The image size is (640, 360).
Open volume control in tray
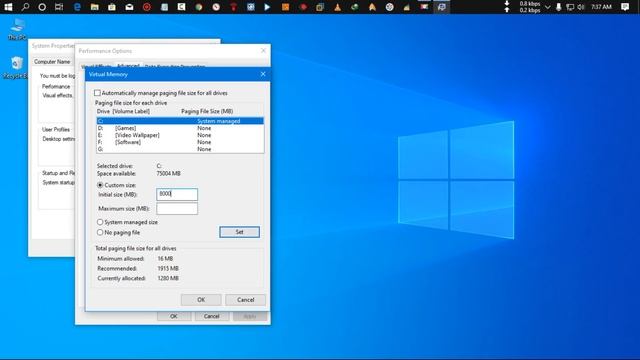(581, 7)
